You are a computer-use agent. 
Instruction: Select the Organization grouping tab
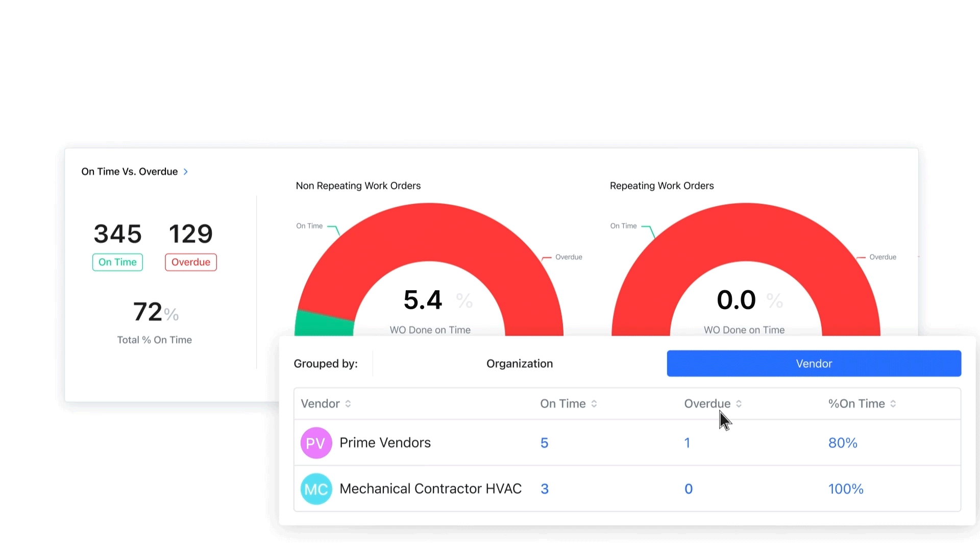tap(519, 363)
